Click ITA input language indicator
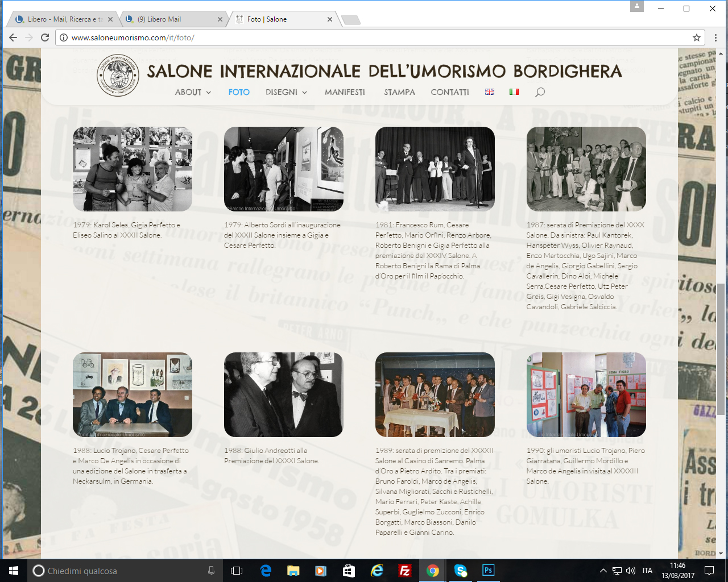This screenshot has width=728, height=582. pyautogui.click(x=647, y=571)
